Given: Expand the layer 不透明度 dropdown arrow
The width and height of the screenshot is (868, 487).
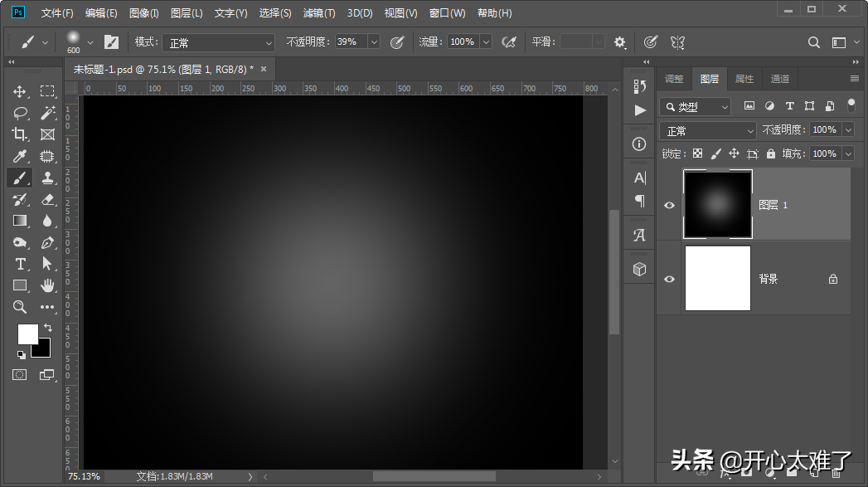Looking at the screenshot, I should (x=847, y=130).
